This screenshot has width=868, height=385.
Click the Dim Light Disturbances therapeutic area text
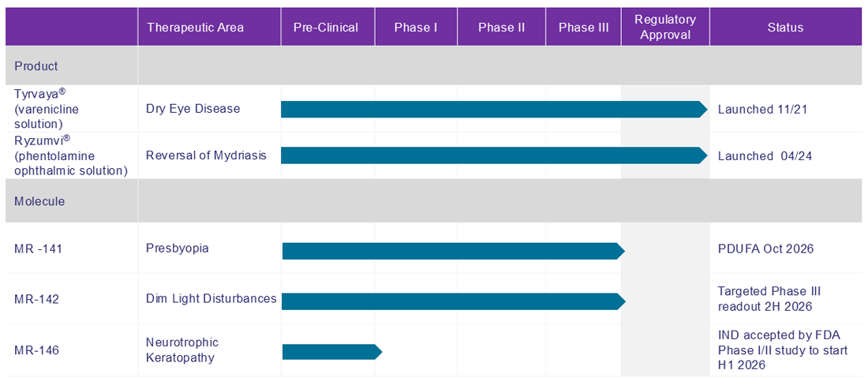pos(211,299)
